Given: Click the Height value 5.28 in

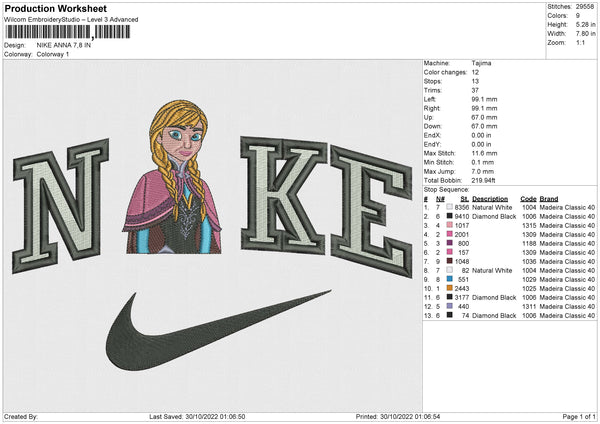Looking at the screenshot, I should tap(585, 24).
